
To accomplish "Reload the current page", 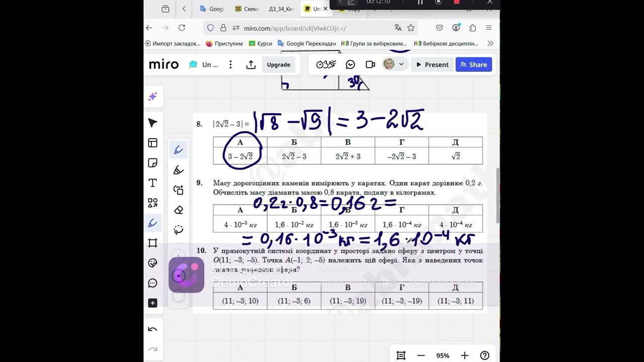I will [x=182, y=28].
